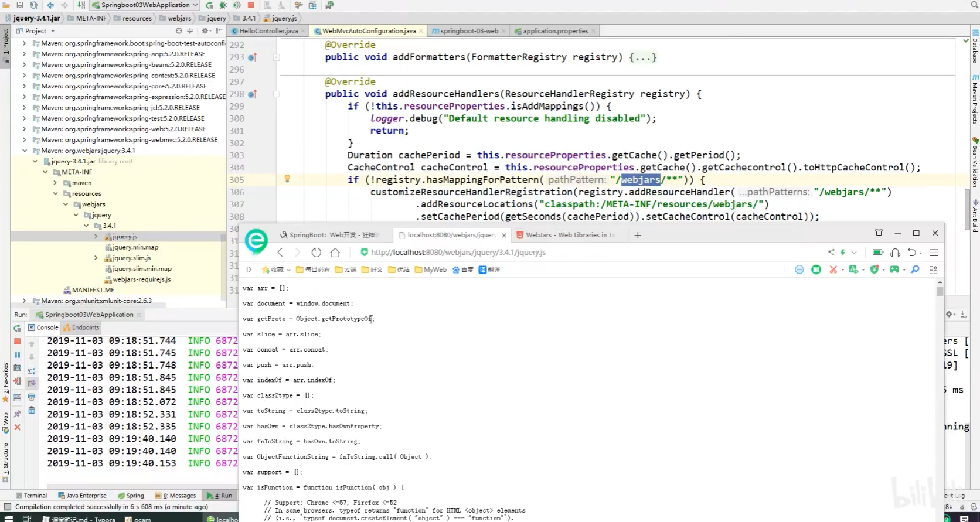Open the application.properties tab
Screen dimensions: 980x522
click(x=555, y=31)
